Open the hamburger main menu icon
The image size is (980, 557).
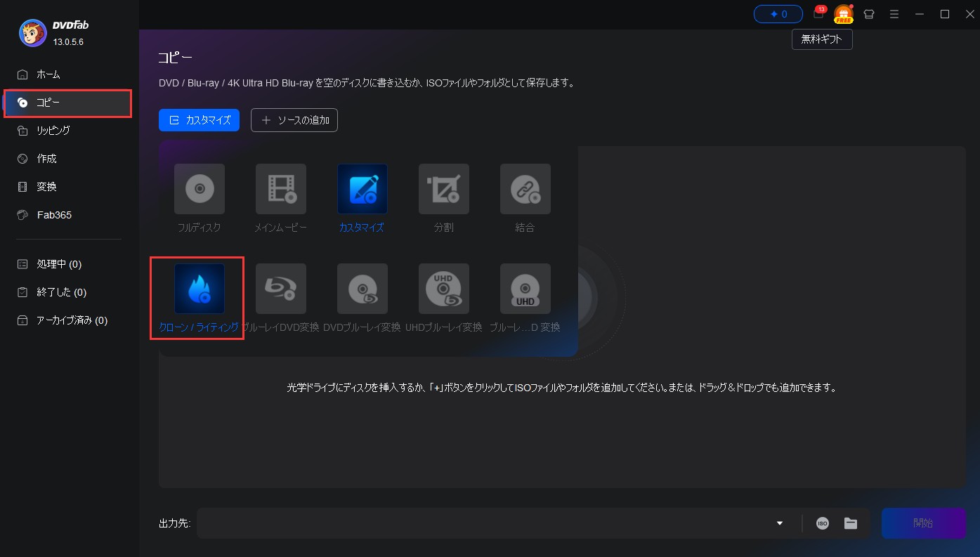click(x=894, y=14)
